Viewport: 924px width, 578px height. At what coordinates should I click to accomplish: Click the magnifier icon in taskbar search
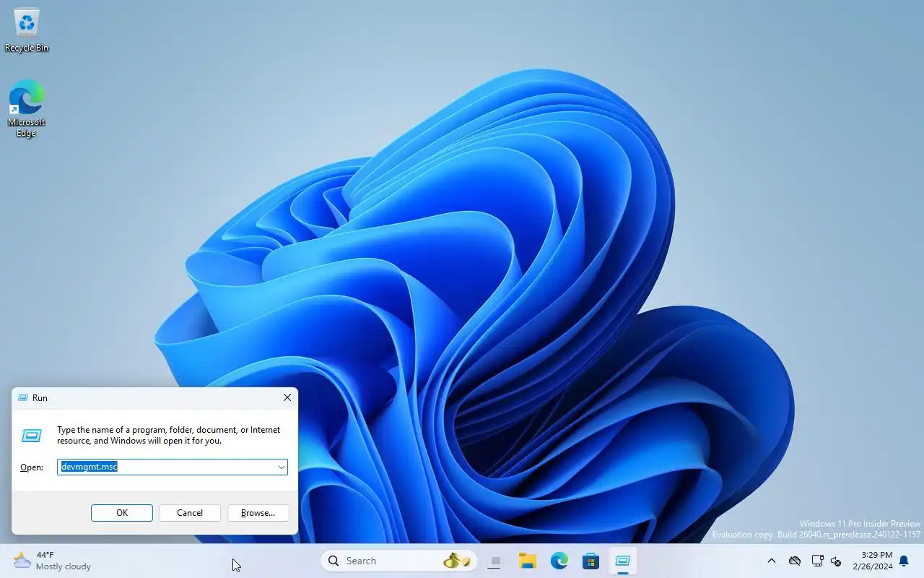334,561
